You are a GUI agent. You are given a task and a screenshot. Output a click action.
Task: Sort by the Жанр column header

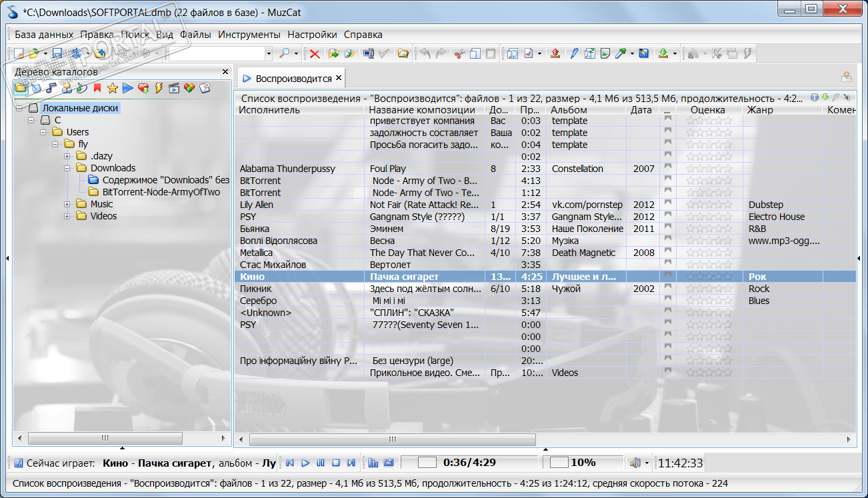(x=783, y=110)
